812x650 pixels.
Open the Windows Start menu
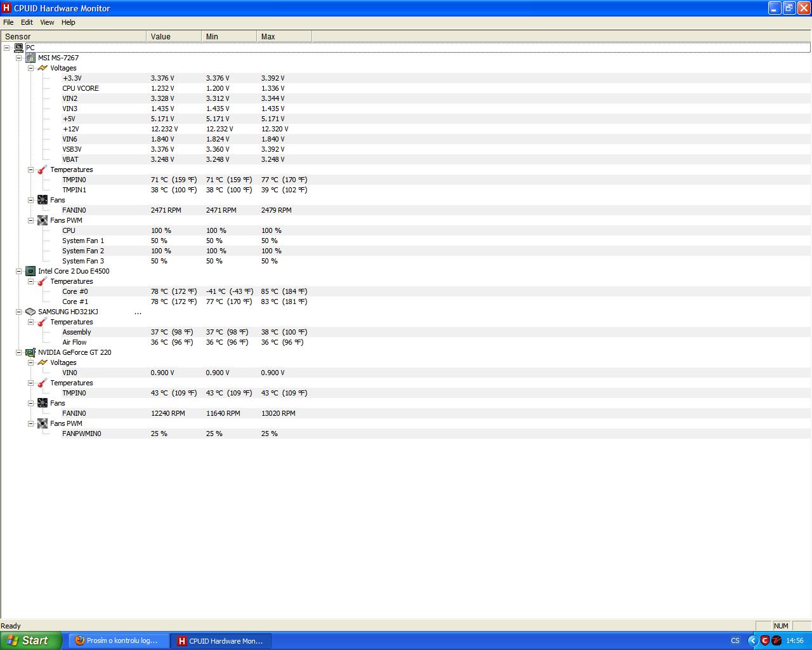coord(31,640)
